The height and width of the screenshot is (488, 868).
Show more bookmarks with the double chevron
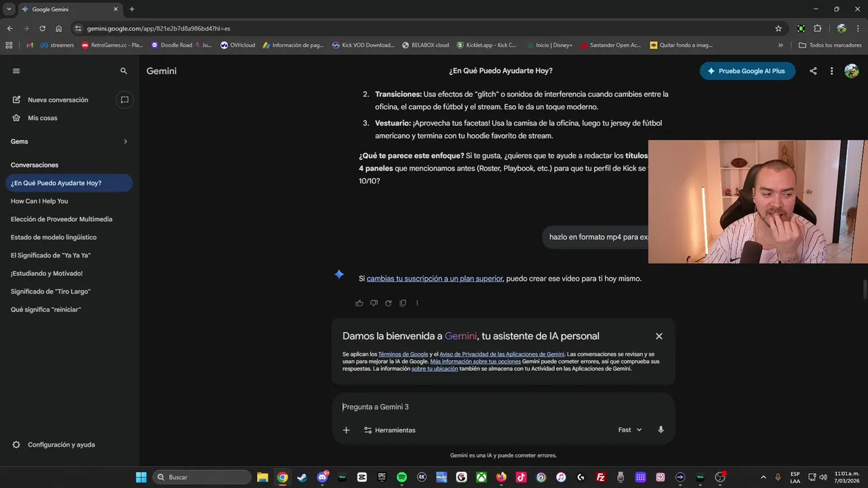pos(781,45)
